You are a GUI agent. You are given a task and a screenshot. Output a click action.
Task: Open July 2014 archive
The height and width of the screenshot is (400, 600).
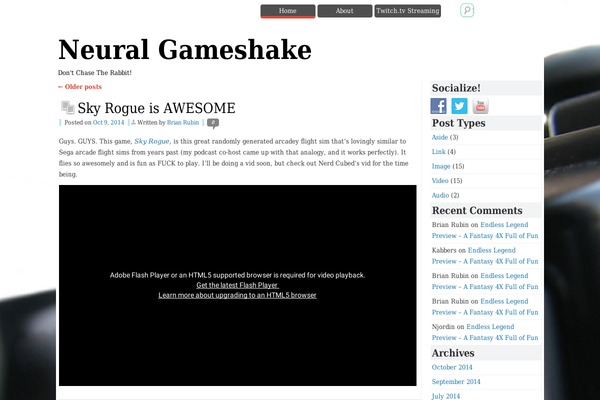click(x=446, y=396)
